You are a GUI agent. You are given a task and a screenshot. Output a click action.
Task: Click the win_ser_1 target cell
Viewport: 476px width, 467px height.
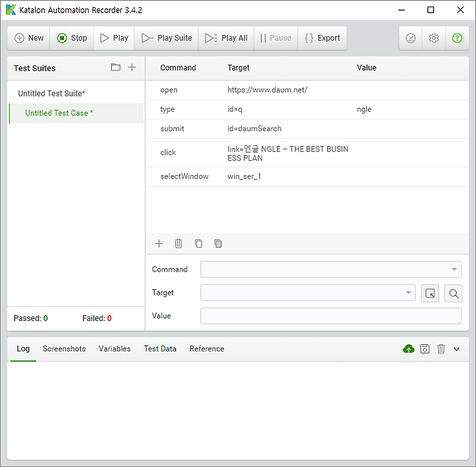click(x=244, y=176)
